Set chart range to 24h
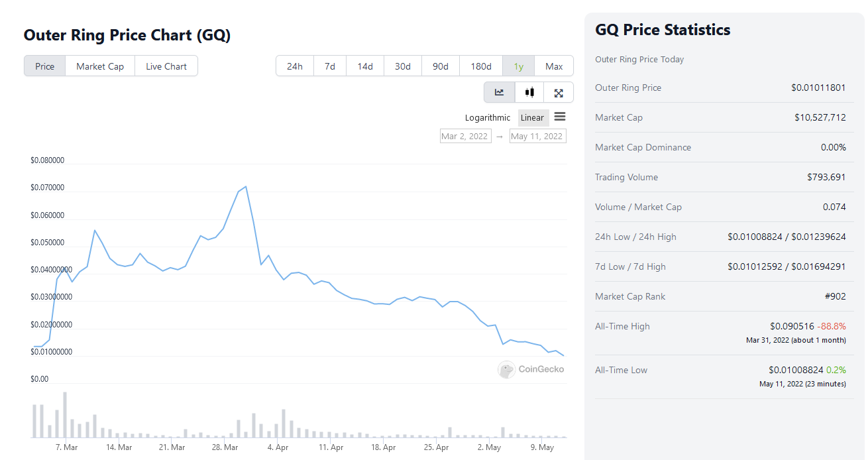This screenshot has width=868, height=460. [x=295, y=66]
